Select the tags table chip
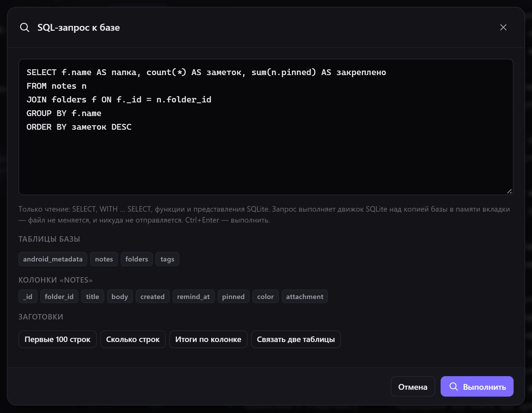 click(167, 259)
